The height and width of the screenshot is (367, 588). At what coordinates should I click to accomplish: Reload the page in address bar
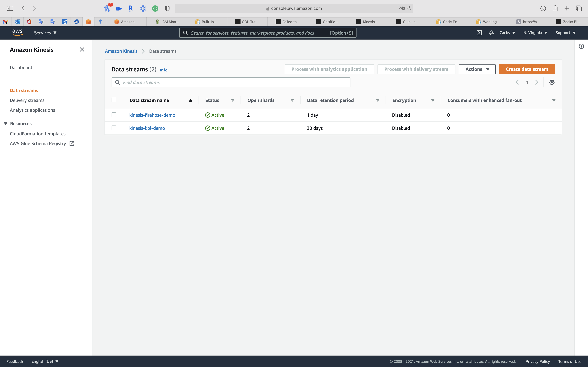pos(409,8)
